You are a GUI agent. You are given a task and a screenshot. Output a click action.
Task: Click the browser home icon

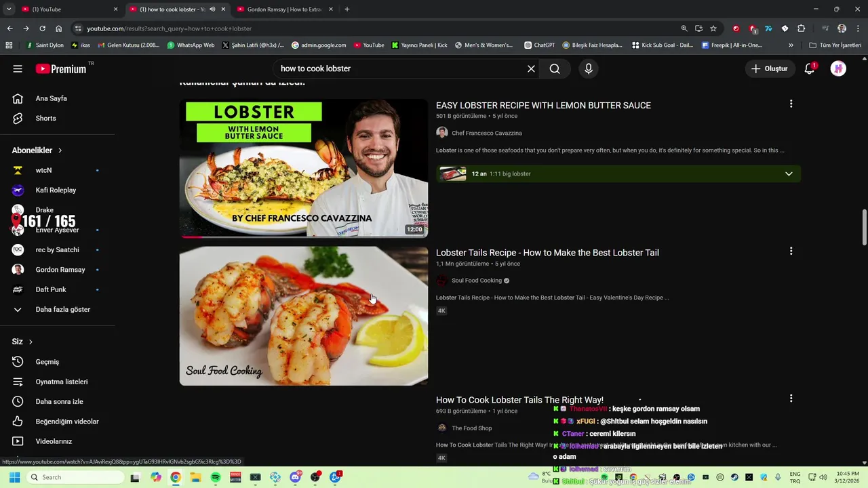(58, 28)
